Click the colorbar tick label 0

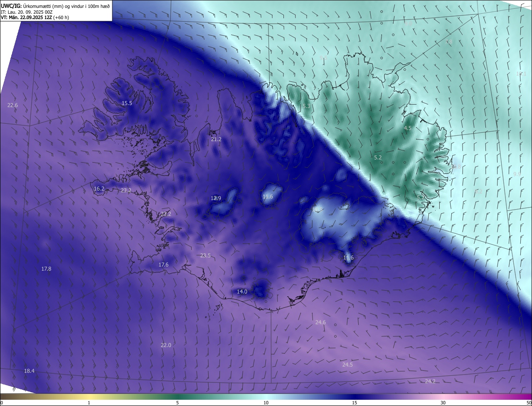pyautogui.click(x=2, y=403)
